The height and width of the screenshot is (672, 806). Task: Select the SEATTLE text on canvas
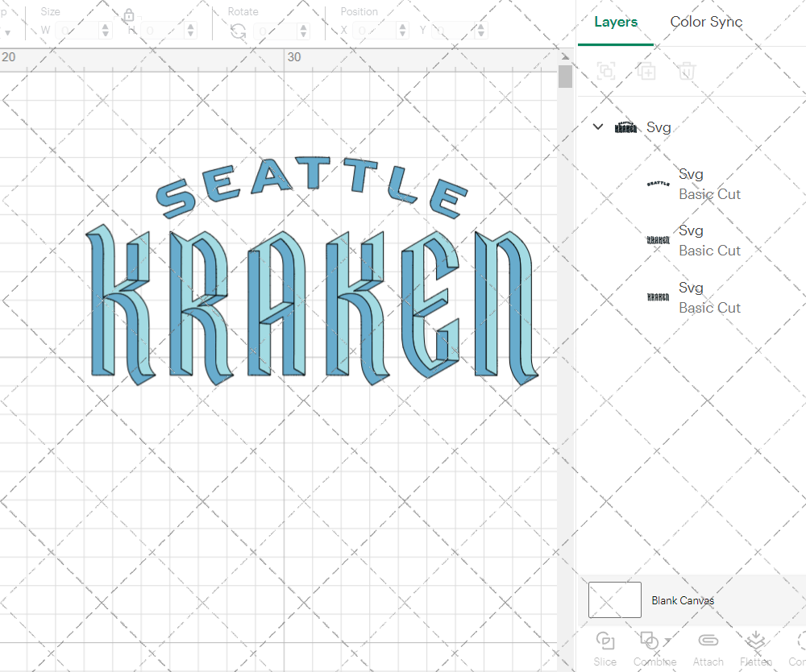tap(311, 187)
